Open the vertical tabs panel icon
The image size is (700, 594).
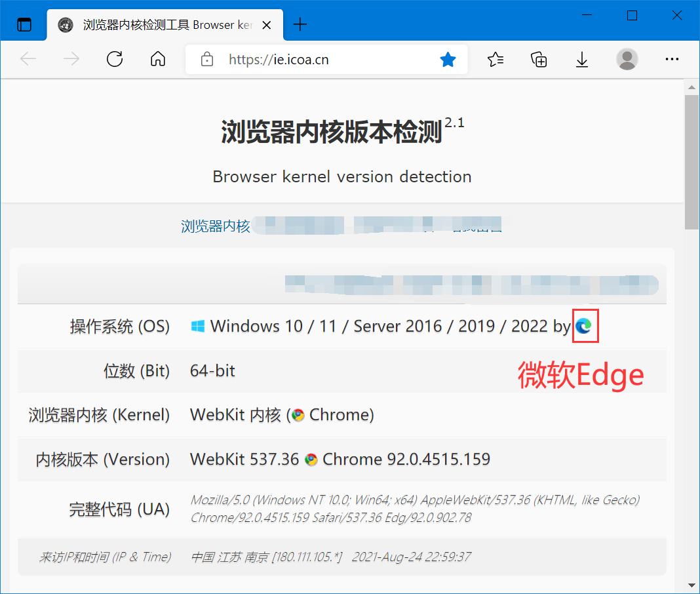[24, 24]
